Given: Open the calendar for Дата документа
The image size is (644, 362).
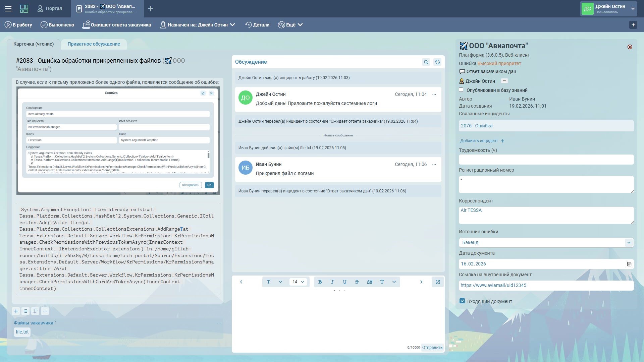Looking at the screenshot, I should coord(629,264).
